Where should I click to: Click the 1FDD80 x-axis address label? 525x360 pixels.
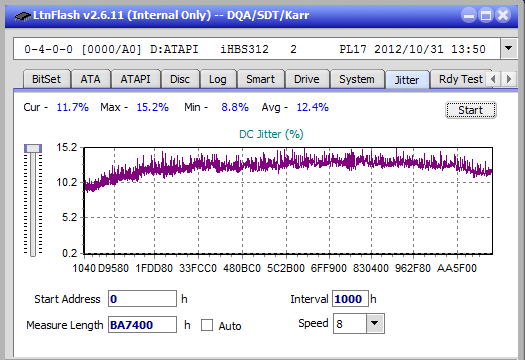coord(154,268)
